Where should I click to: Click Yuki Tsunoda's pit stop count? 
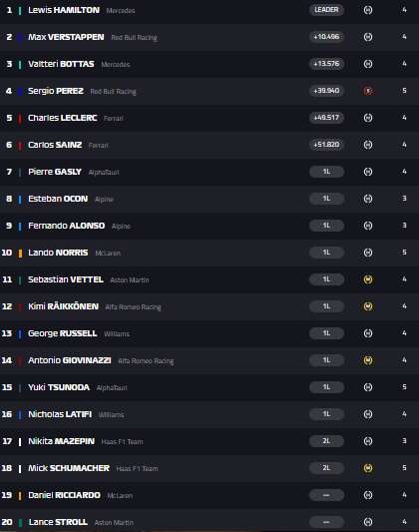[404, 387]
